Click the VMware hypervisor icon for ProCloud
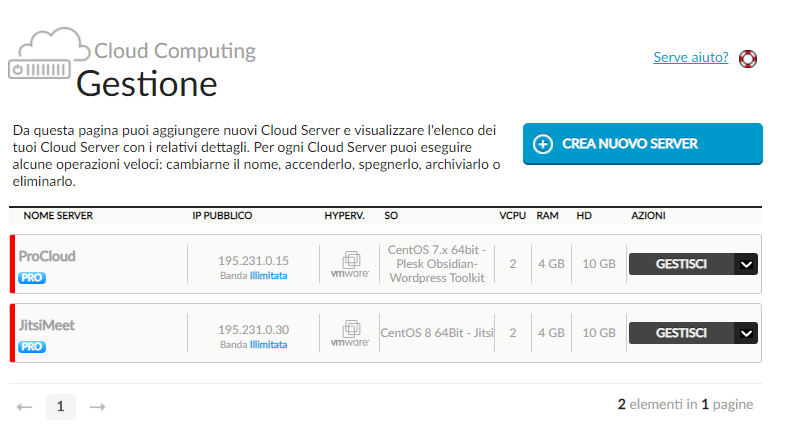This screenshot has height=448, width=786. click(351, 264)
